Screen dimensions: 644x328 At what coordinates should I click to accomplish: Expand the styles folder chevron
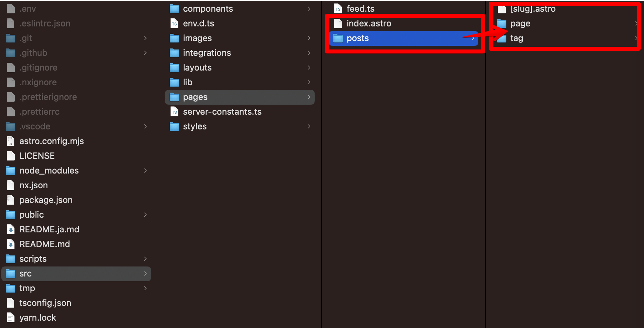pyautogui.click(x=309, y=126)
